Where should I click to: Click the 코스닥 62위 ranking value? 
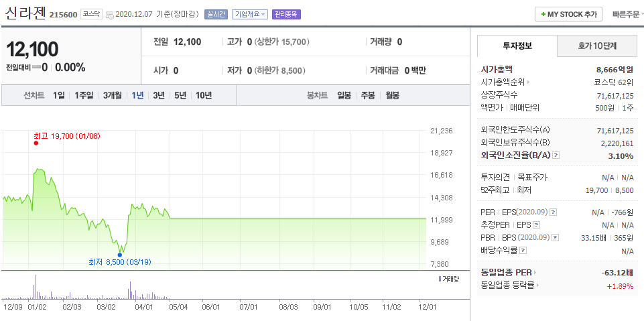[614, 82]
